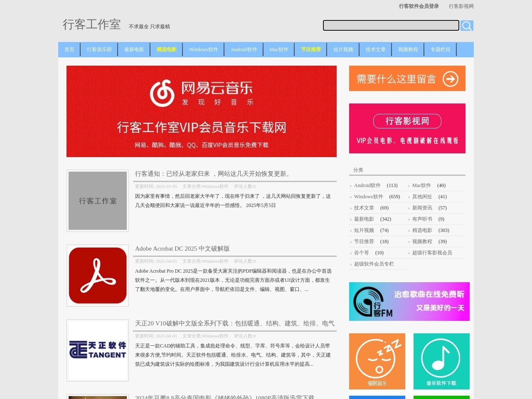Image resolution: width=532 pixels, height=399 pixels.
Task: Click the 行客工作室 site logo
Action: click(91, 25)
